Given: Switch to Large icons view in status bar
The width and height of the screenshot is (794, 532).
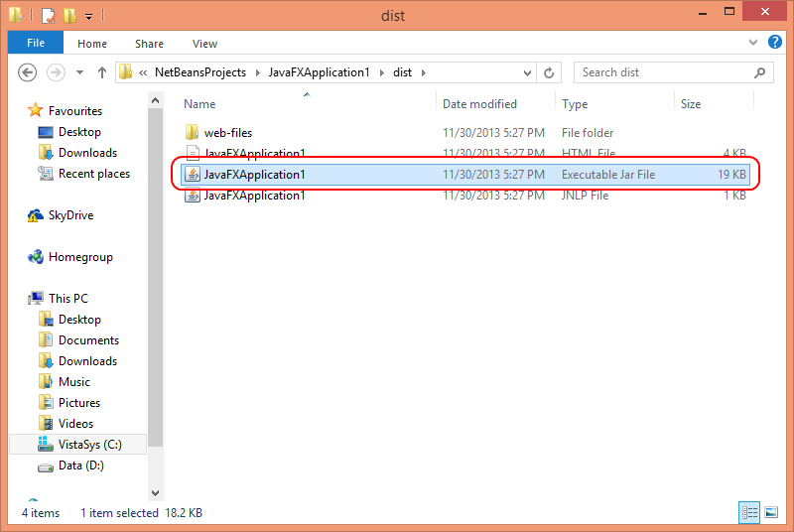Looking at the screenshot, I should point(771,513).
